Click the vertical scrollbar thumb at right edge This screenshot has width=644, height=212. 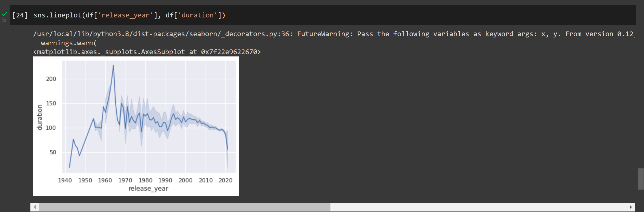(x=641, y=179)
